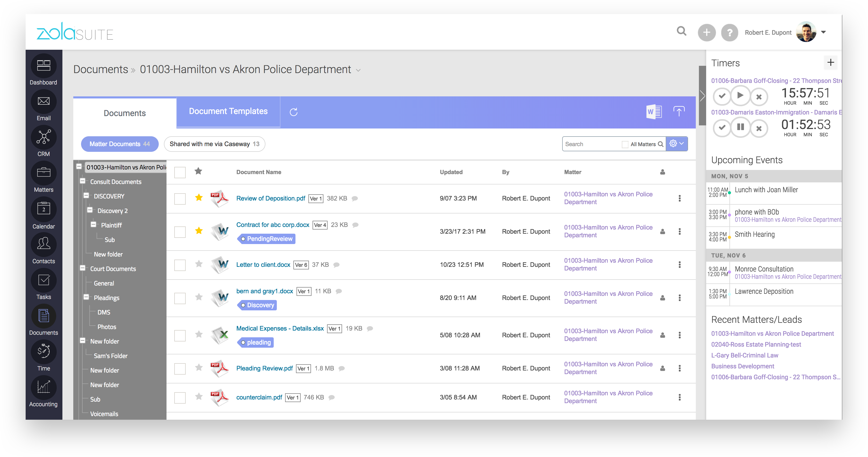This screenshot has width=868, height=457.
Task: Select Shared with me via Caseway
Action: (214, 144)
